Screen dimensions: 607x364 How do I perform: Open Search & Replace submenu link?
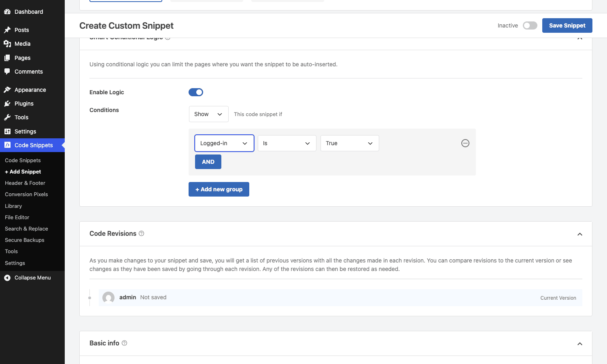point(26,229)
